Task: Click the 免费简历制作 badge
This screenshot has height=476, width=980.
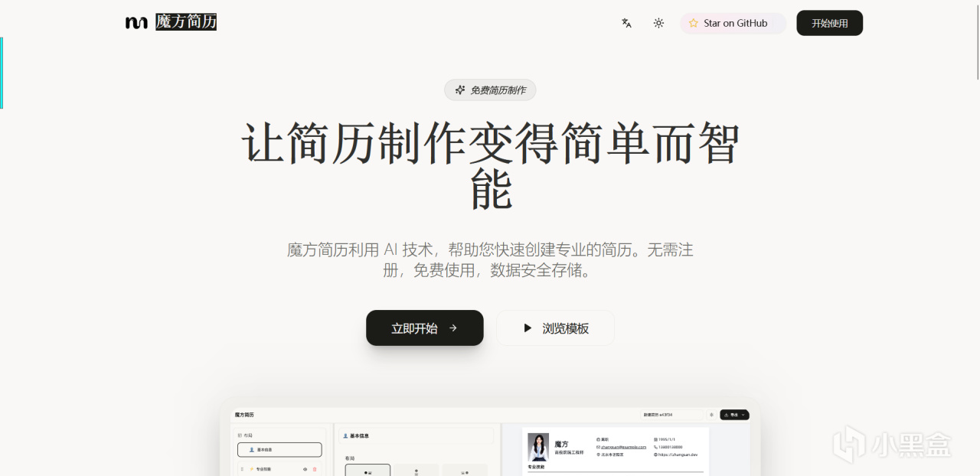Action: tap(490, 90)
